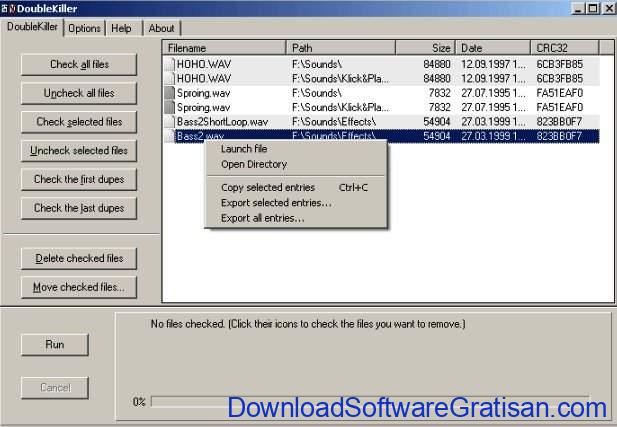The image size is (617, 427).
Task: Click the Uncheck all files button
Action: point(79,93)
